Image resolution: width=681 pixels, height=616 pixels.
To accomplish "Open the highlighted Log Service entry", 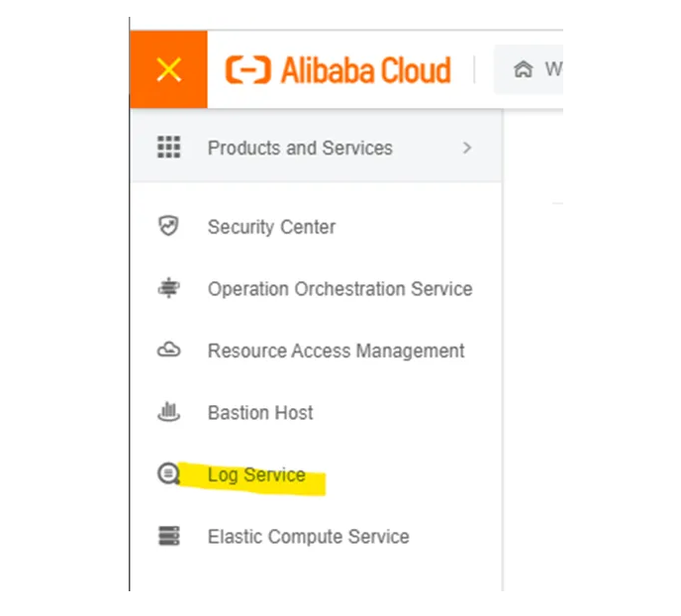I will point(256,475).
